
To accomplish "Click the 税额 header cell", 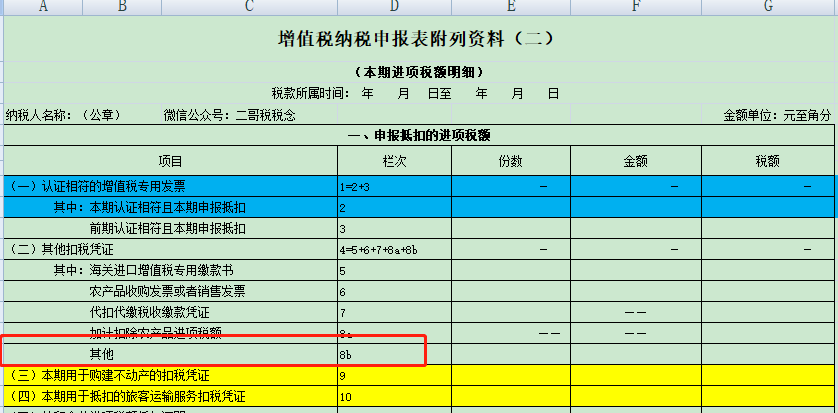I will 767,161.
